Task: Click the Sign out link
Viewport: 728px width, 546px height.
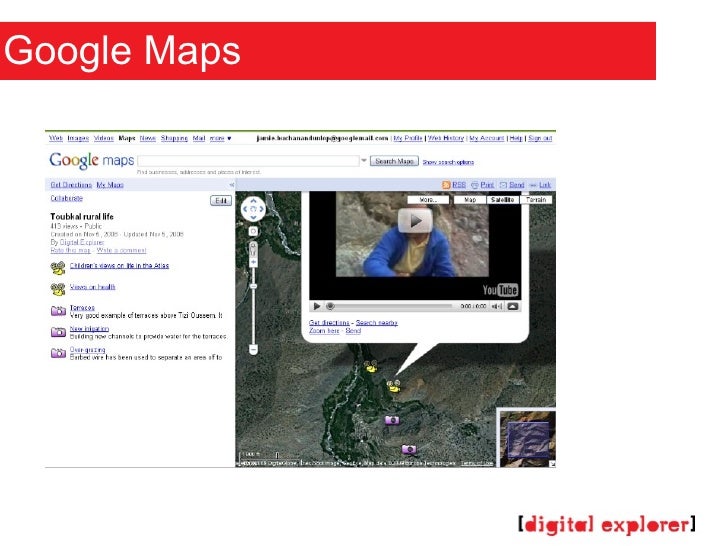Action: 540,138
